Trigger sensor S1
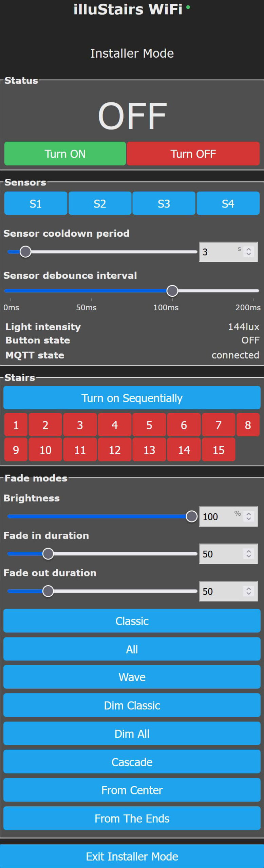Viewport: 264px width, 868px height. (x=36, y=203)
